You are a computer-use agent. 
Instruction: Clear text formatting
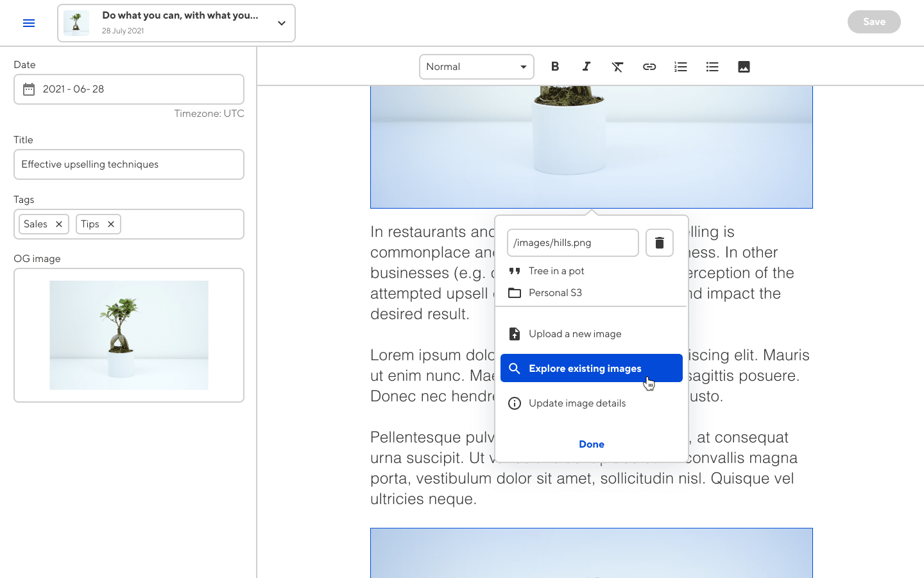(x=617, y=67)
